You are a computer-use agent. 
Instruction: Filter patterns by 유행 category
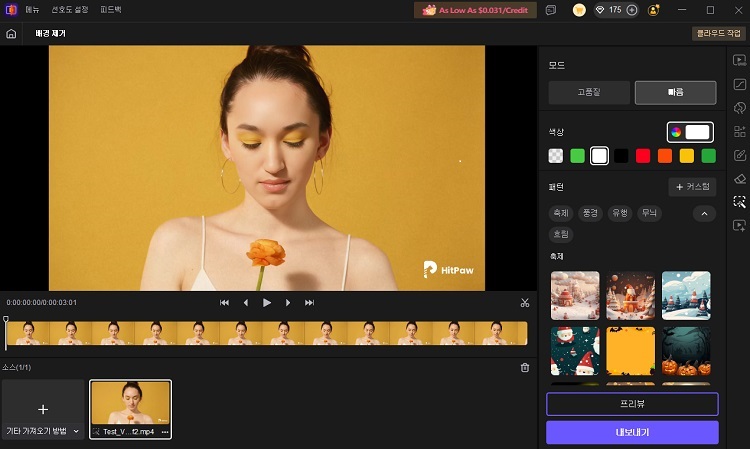coord(620,213)
